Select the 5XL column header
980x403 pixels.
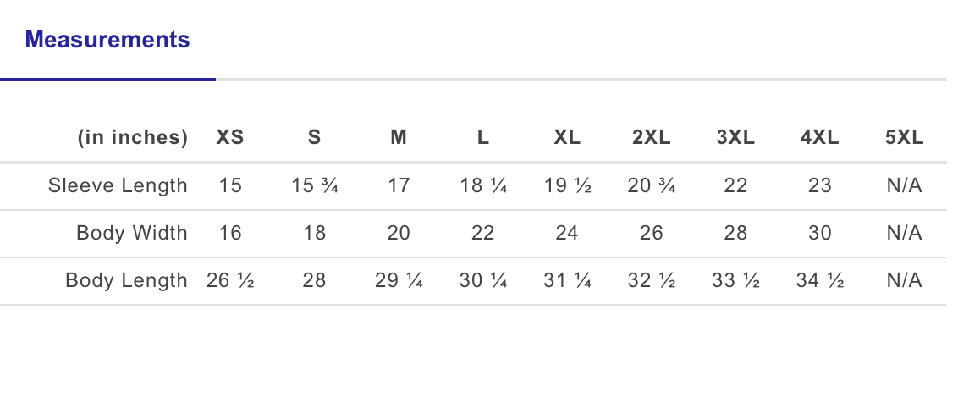coord(904,137)
